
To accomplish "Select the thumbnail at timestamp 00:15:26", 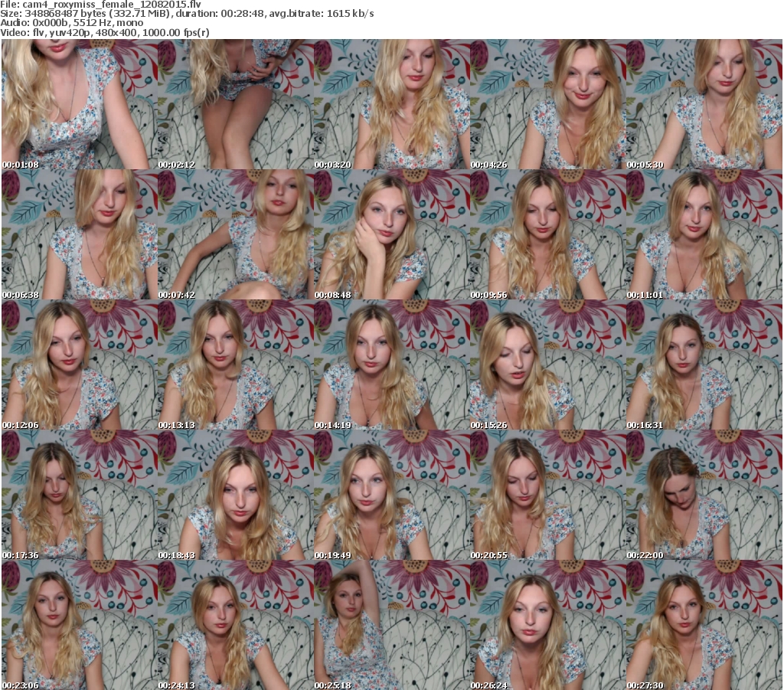I will click(548, 365).
